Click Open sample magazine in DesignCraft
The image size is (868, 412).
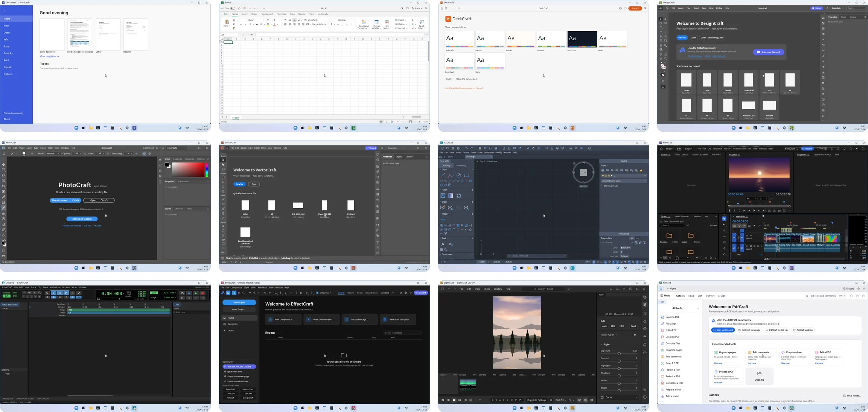click(x=712, y=38)
